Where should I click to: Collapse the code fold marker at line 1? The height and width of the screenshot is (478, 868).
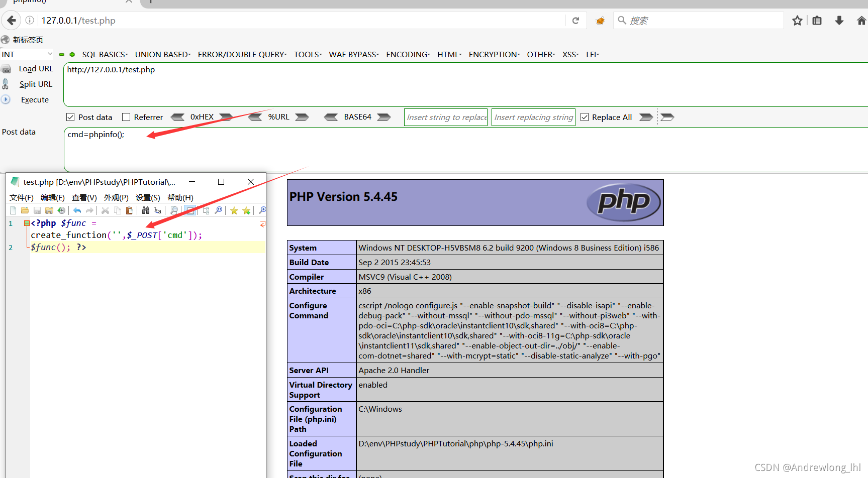[27, 223]
